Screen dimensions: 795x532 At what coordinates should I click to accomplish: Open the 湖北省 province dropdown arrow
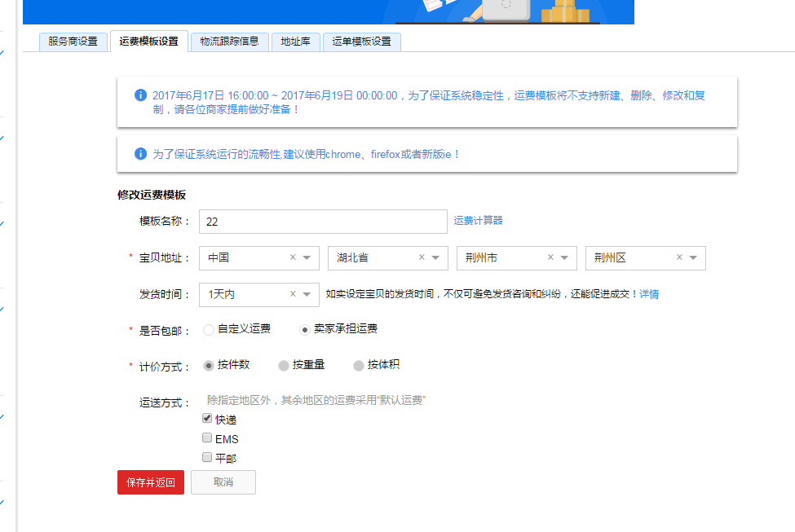[435, 258]
